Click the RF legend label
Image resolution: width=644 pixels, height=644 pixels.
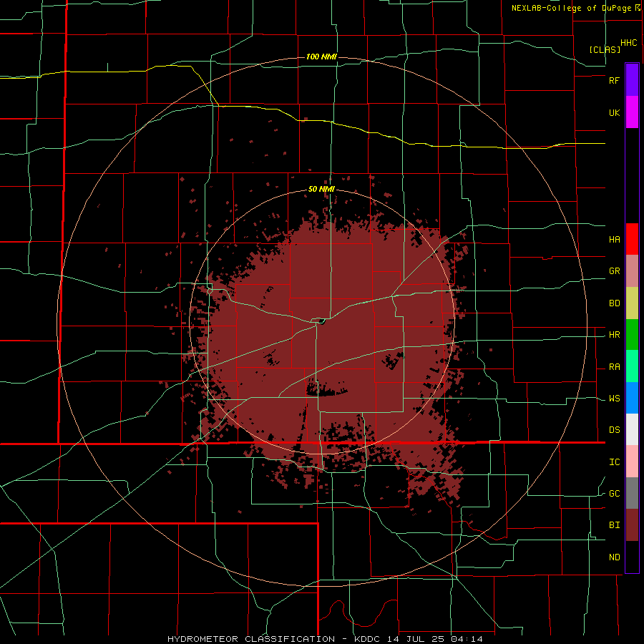coord(614,80)
